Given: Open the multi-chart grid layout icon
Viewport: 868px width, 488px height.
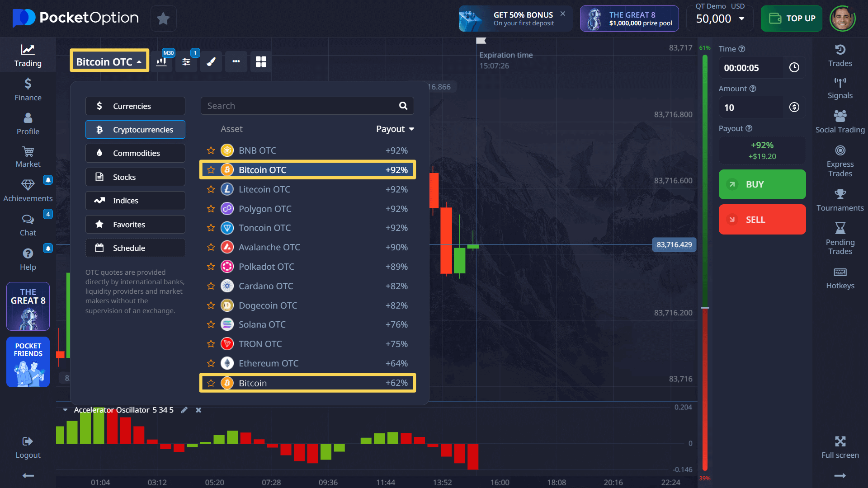Looking at the screenshot, I should (x=261, y=62).
